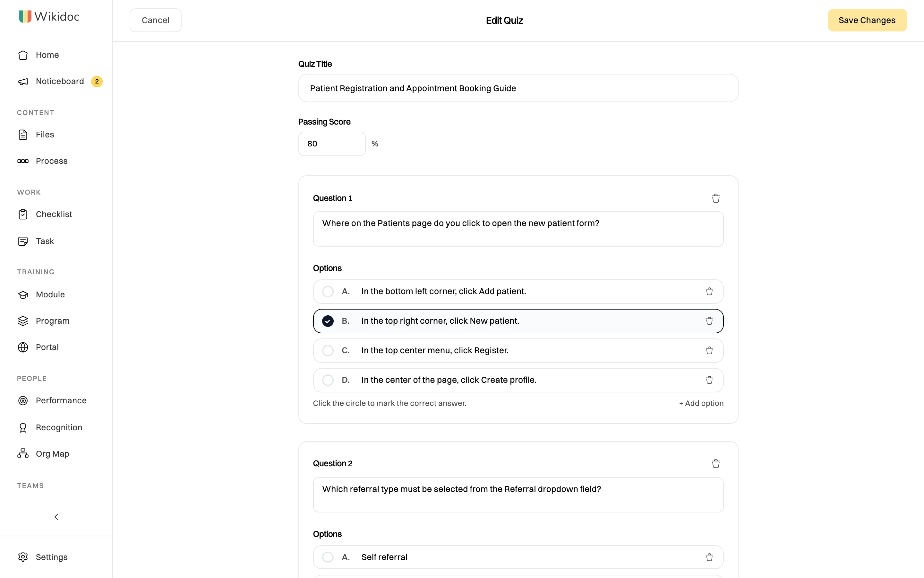The image size is (924, 578).
Task: Edit the Quiz Title field
Action: (x=518, y=88)
